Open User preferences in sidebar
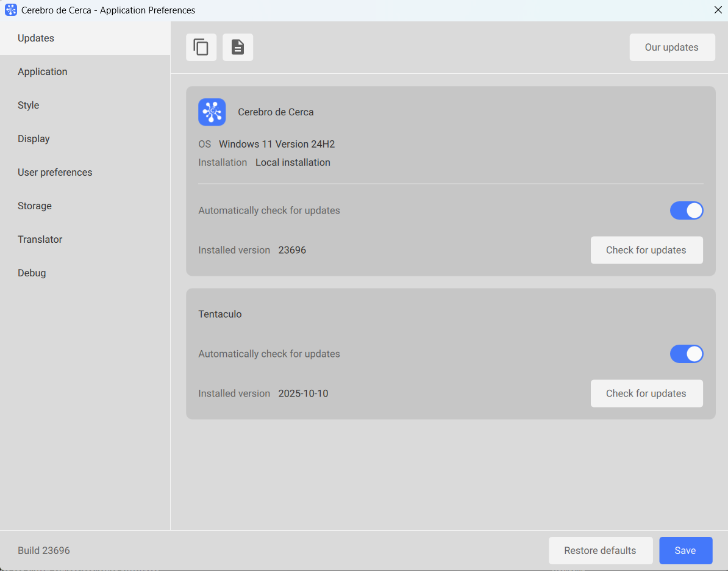 (55, 173)
